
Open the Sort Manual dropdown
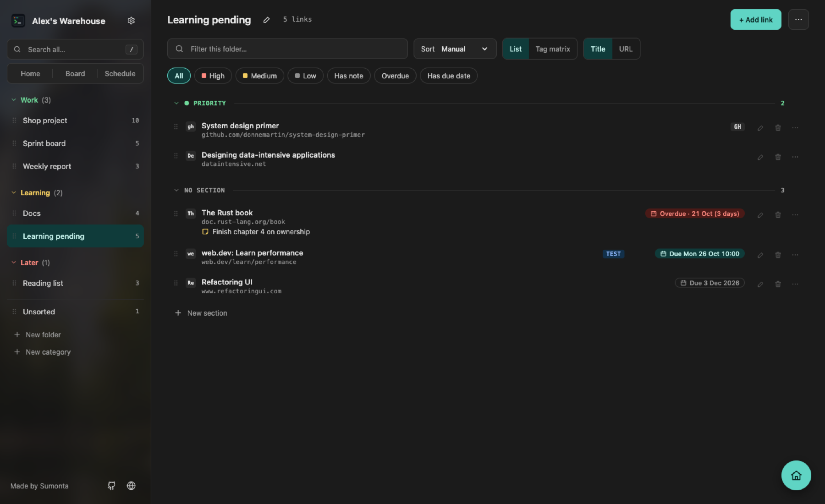pyautogui.click(x=455, y=49)
